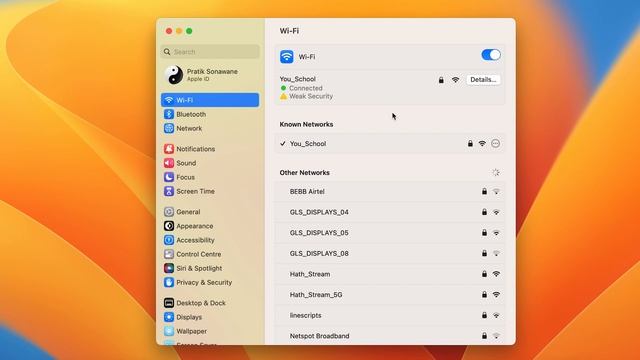Open Details for the You_School network
The width and height of the screenshot is (640, 360).
pyautogui.click(x=483, y=80)
